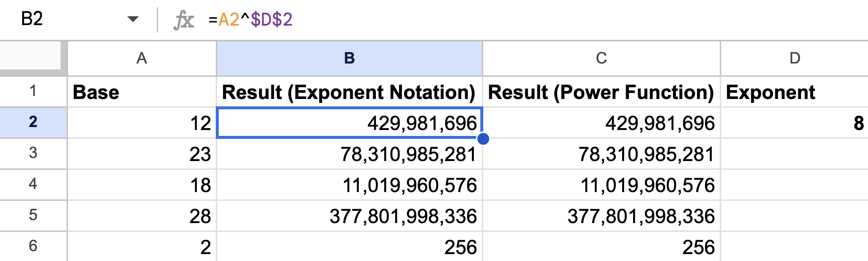Select column A header

coord(142,58)
